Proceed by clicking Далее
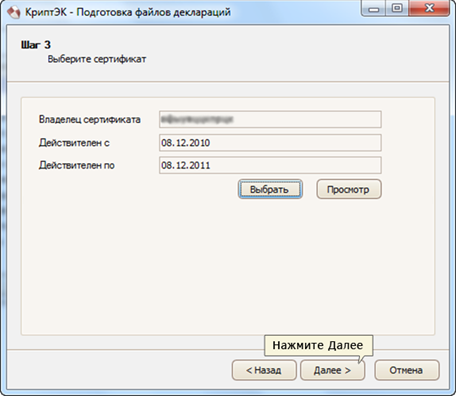The image size is (456, 396). pos(332,370)
